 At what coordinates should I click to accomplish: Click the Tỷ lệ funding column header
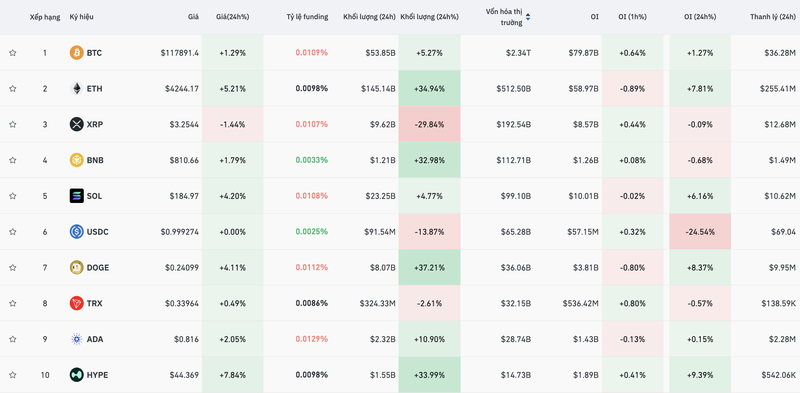(x=307, y=17)
